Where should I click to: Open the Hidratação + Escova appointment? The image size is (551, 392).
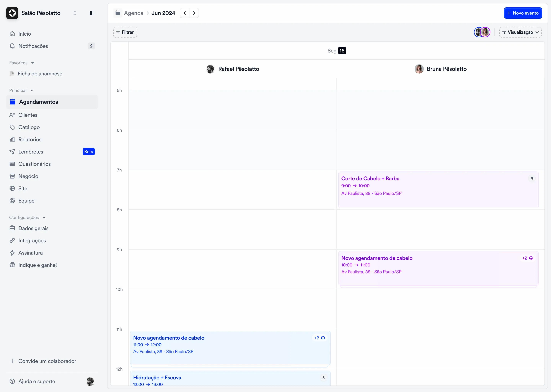tap(230, 378)
